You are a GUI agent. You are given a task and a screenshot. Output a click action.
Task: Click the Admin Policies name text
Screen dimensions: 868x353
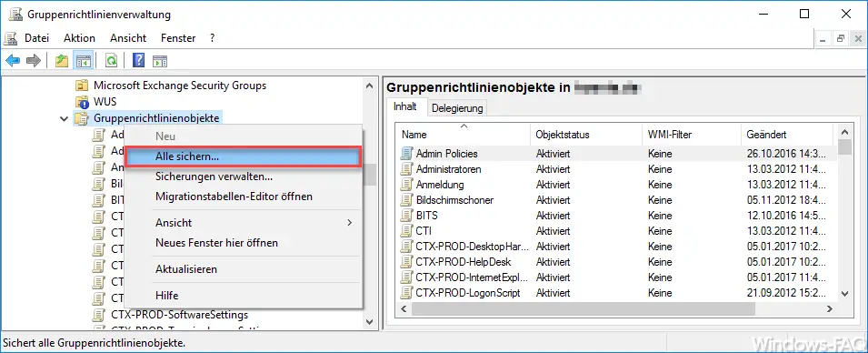pos(447,154)
